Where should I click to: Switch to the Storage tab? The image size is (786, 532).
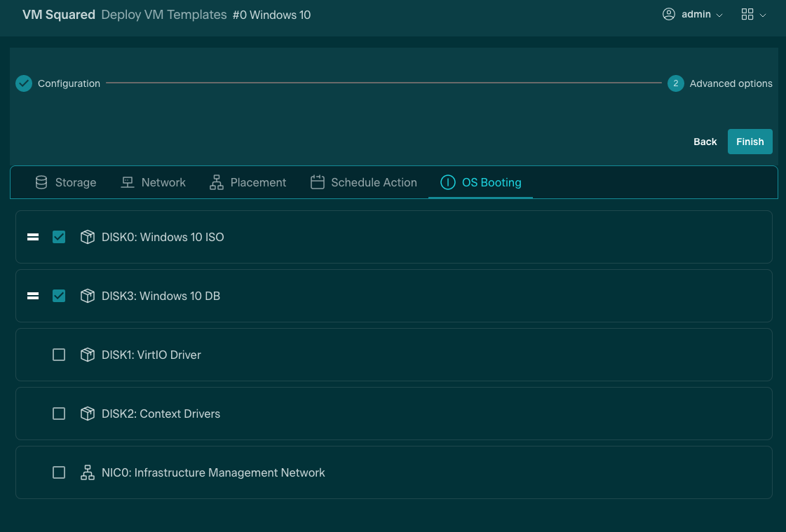point(66,182)
